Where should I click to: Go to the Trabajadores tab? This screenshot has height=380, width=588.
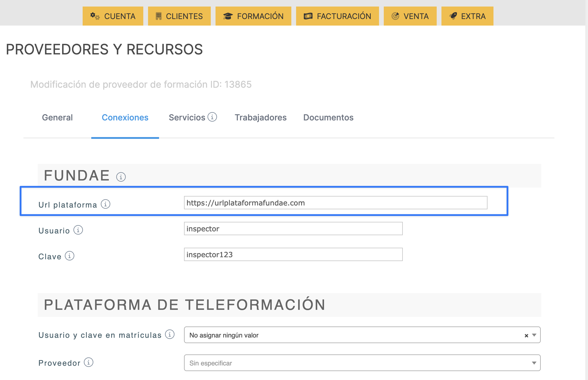260,117
